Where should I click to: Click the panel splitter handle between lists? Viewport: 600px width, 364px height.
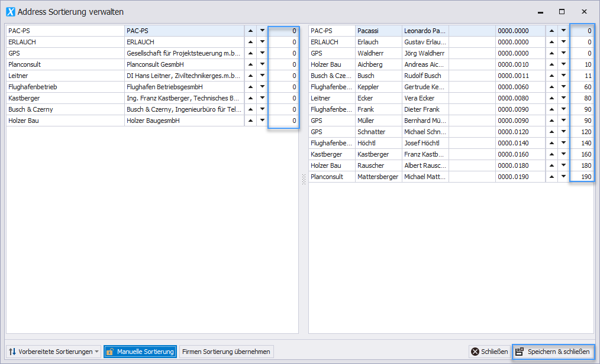(x=304, y=179)
